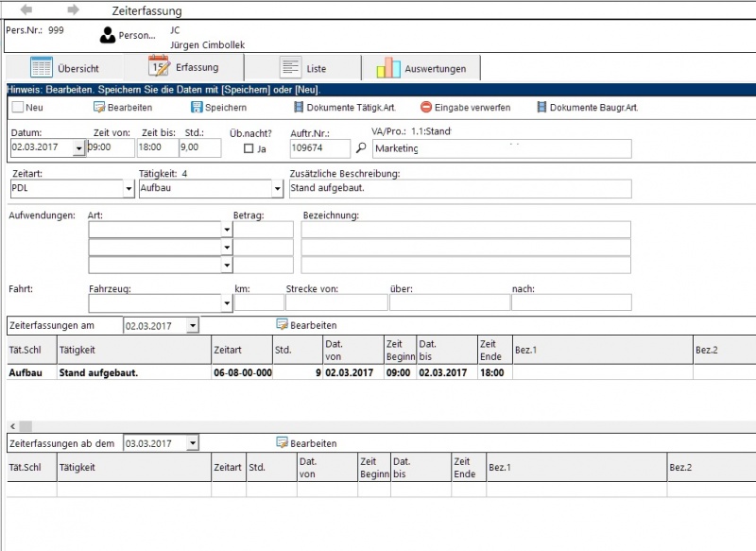Click edit icon beside Zeiterfassungen am
Screen dimensions: 756x551
pyautogui.click(x=282, y=324)
